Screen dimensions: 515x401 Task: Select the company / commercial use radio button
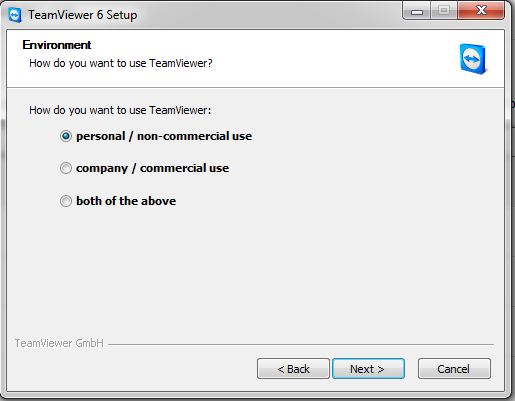point(66,168)
